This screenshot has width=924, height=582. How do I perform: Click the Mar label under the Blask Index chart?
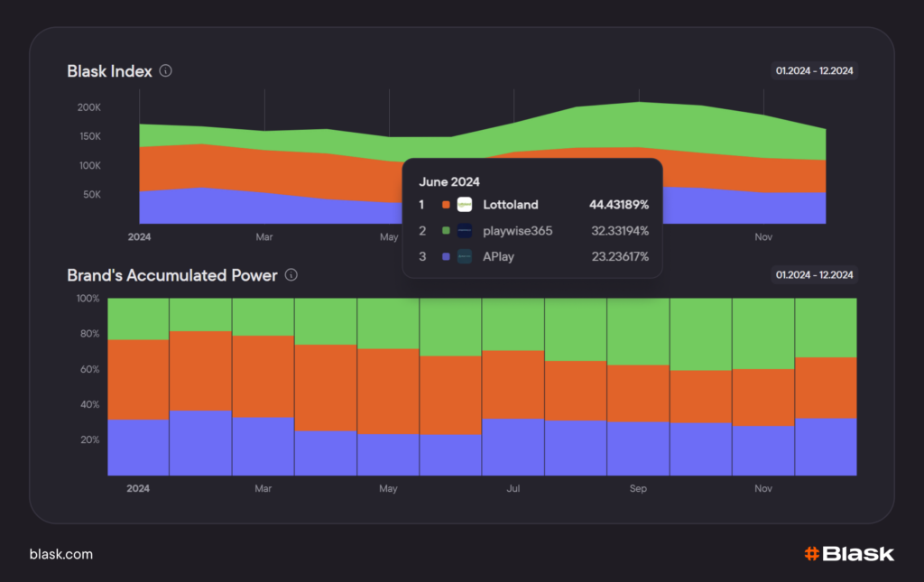point(264,236)
